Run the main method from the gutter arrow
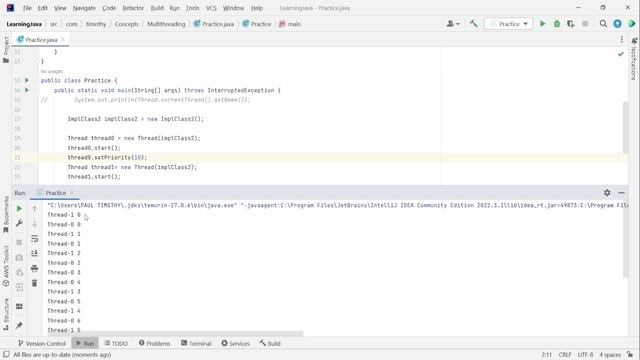This screenshot has height=360, width=640. (x=27, y=90)
